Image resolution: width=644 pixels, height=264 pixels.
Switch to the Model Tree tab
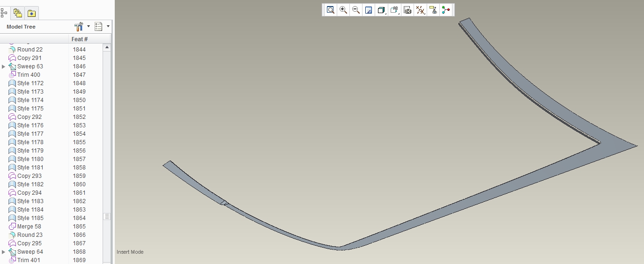pos(4,13)
